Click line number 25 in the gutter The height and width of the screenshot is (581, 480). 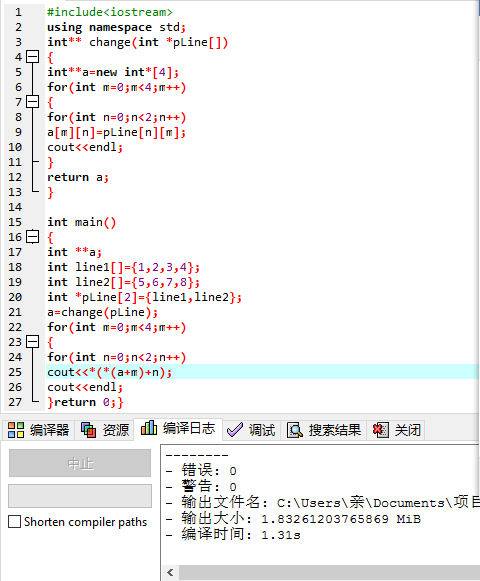[15, 372]
